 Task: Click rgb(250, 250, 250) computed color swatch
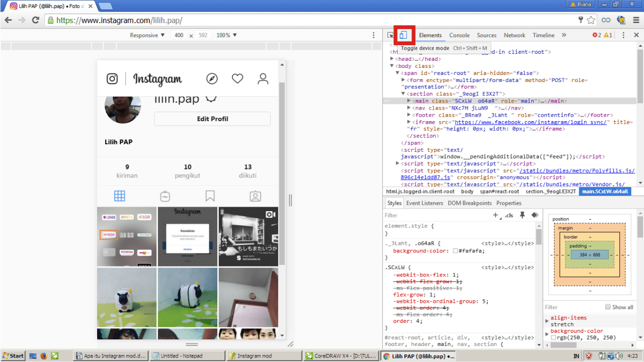(553, 337)
